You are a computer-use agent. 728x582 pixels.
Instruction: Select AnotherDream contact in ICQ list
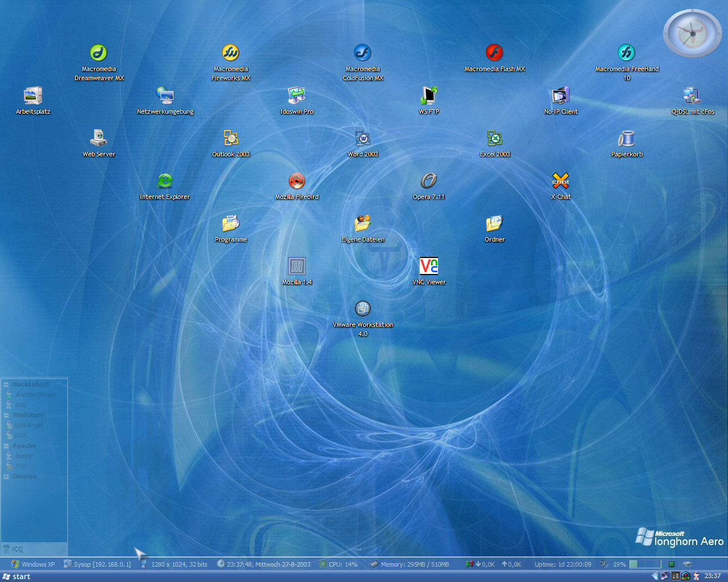tap(35, 395)
